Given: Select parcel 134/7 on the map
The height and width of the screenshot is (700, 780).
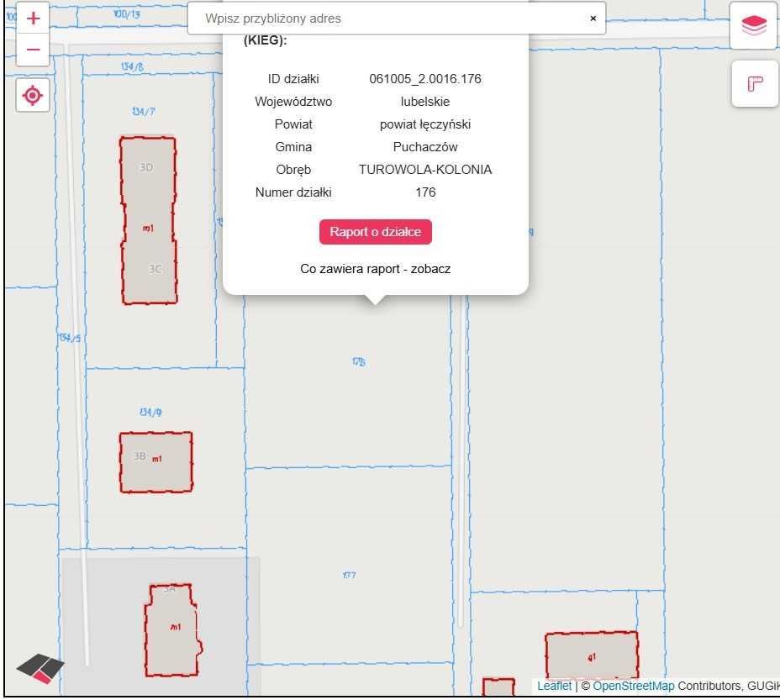Looking at the screenshot, I should coord(143,112).
